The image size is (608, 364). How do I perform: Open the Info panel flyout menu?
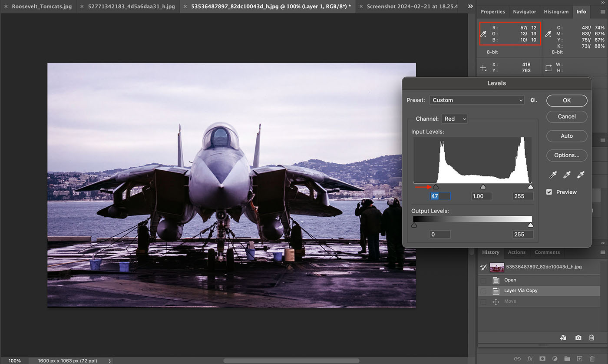602,12
